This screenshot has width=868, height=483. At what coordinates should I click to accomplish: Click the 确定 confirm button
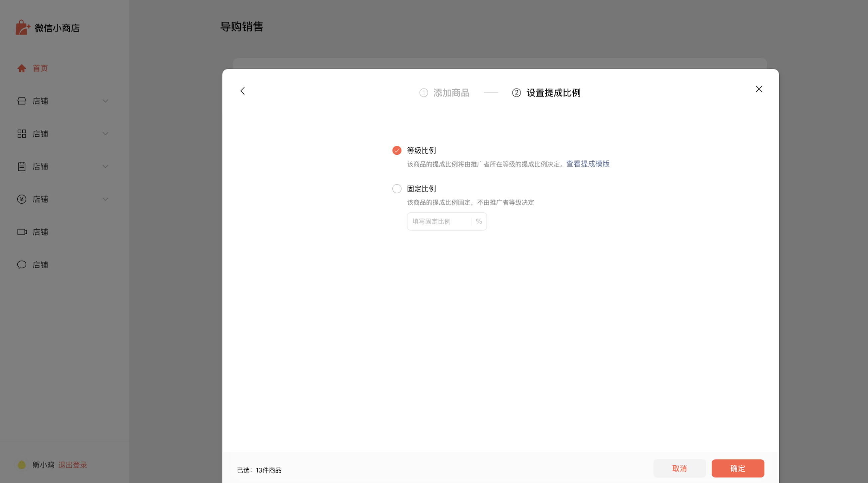tap(738, 468)
